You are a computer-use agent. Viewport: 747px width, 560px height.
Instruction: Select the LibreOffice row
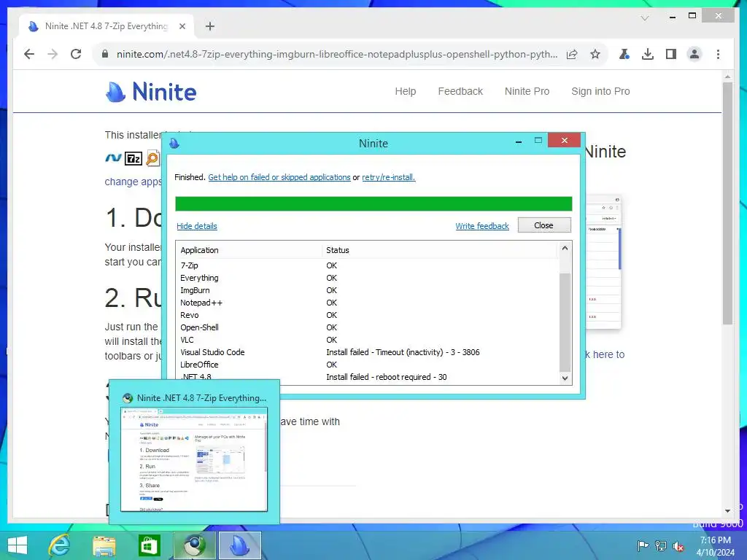(368, 365)
